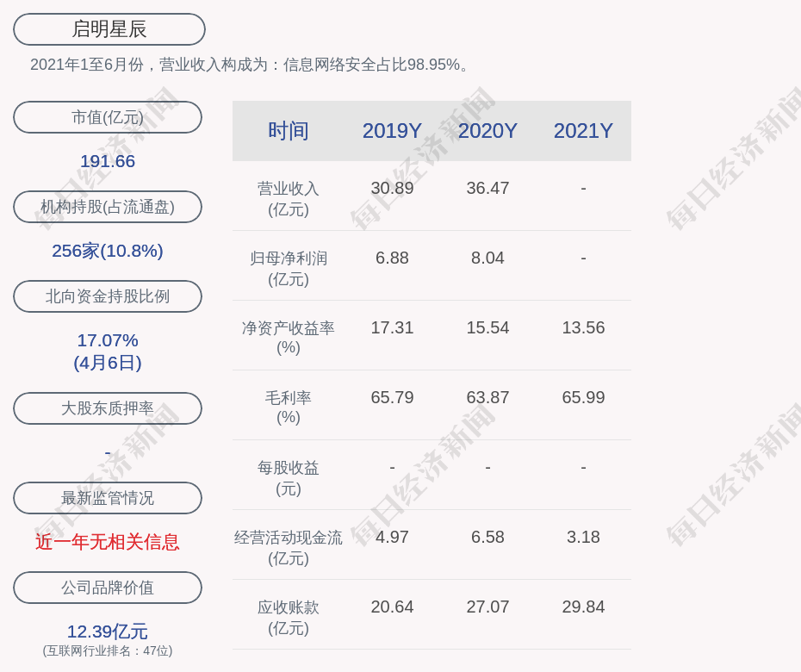Select the revenue composition sentence mentioning 98.95%
The image size is (801, 672).
249,65
